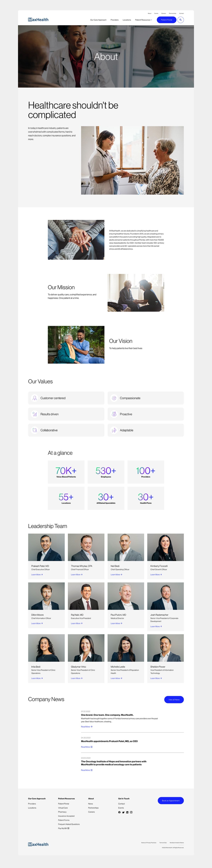Click the LinkedIn icon in footer
The image size is (212, 868).
(127, 812)
